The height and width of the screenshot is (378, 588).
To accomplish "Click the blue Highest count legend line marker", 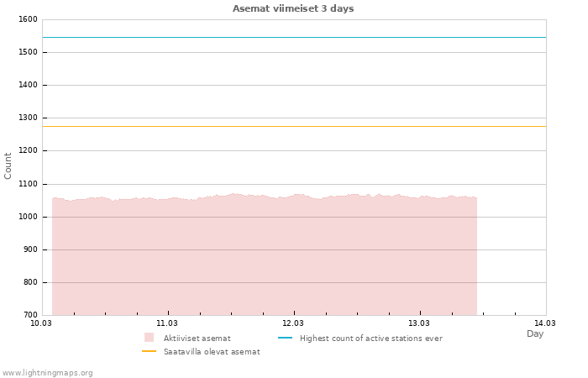I will click(x=285, y=338).
